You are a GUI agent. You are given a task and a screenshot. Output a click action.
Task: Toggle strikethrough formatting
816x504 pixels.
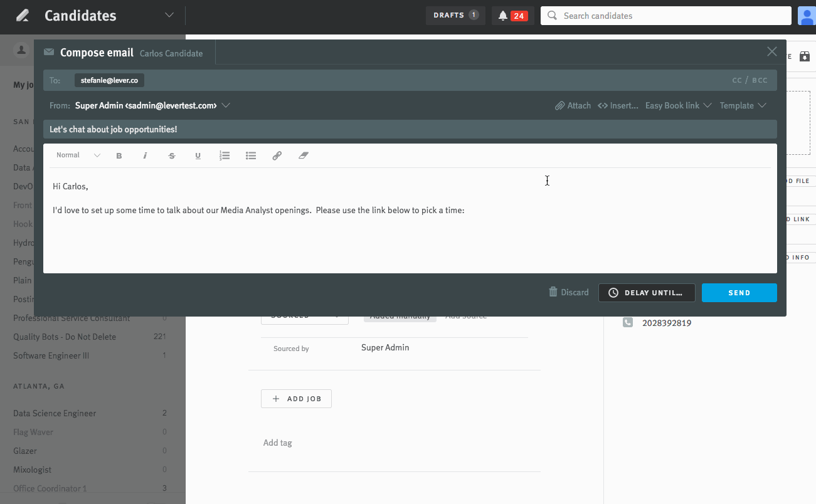pyautogui.click(x=172, y=155)
